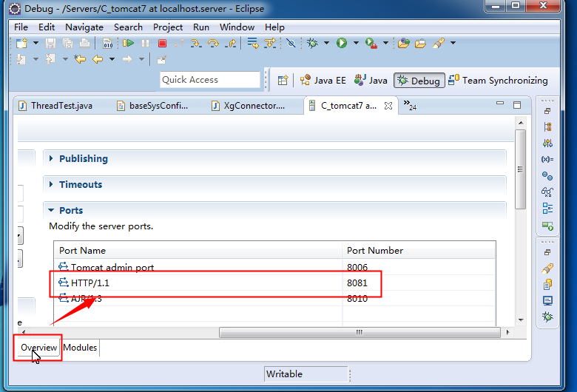Select the Debug perspective button
This screenshot has width=577, height=392.
tap(419, 81)
